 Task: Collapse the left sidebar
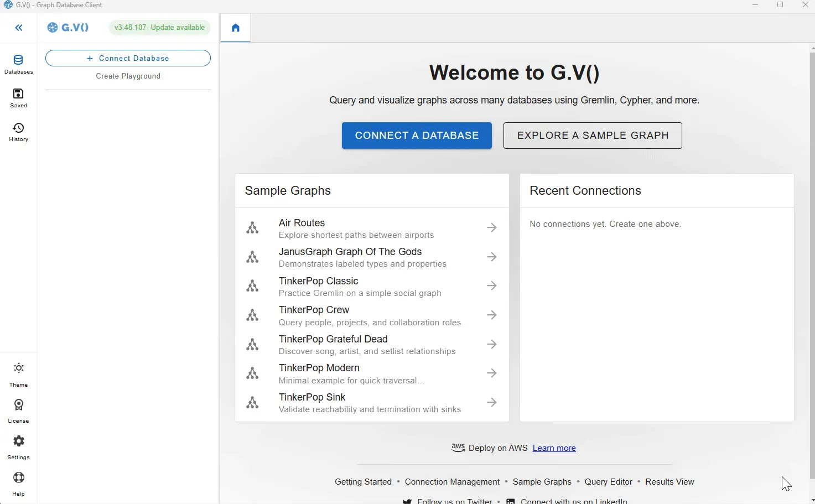point(18,28)
